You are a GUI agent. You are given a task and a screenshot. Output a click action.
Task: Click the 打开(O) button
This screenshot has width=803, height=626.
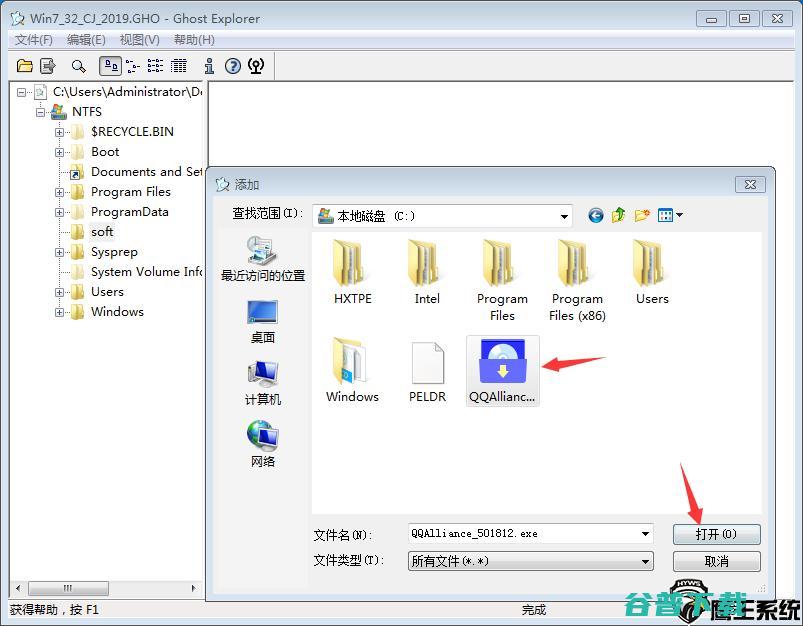tap(716, 534)
